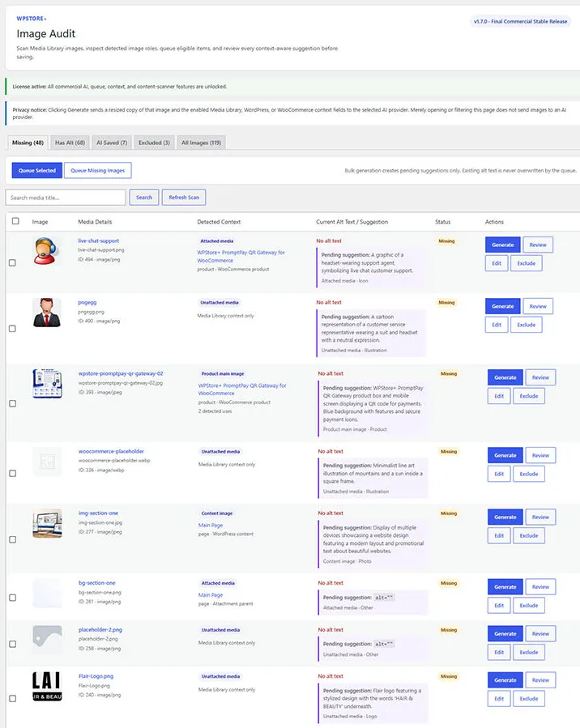Viewport: 580px width, 728px height.
Task: Open the live-chat-support media link
Action: (x=99, y=241)
